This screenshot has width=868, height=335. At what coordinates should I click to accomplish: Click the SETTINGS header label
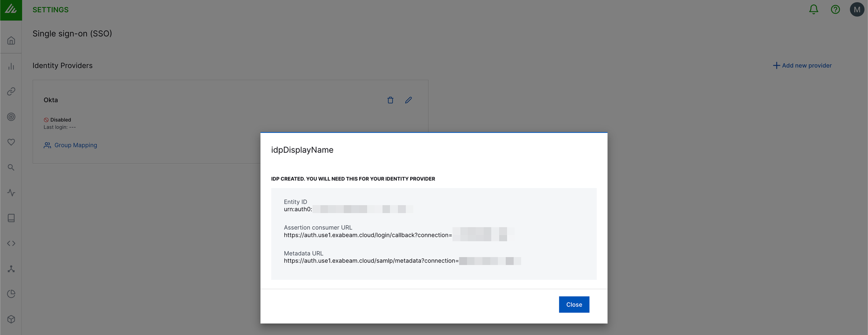click(x=51, y=10)
